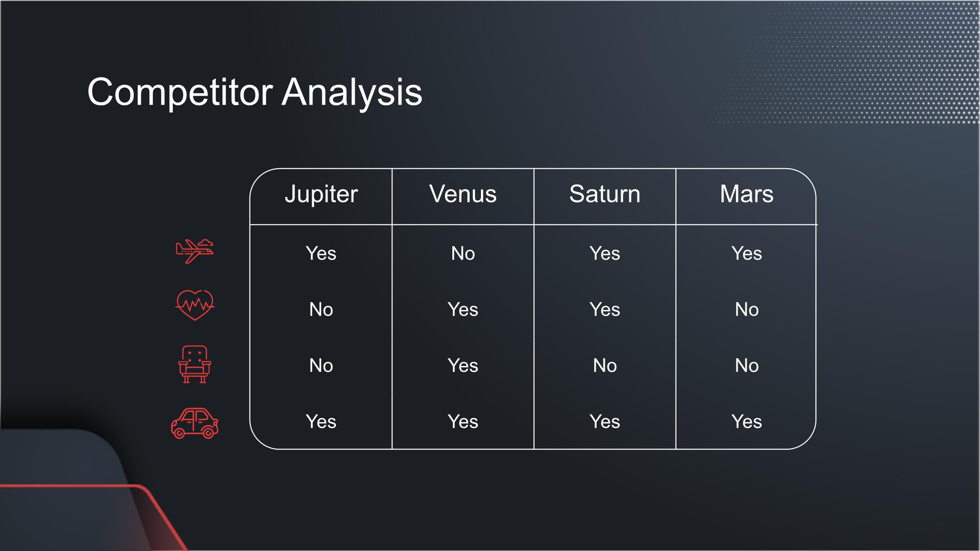Click the Venus column header

coord(463,194)
